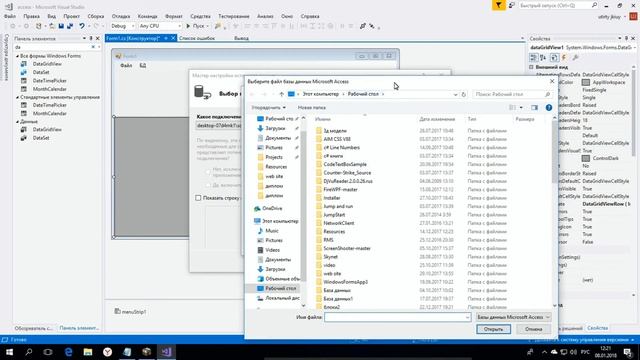Clear the toolbox search with the X icon
Screen dimensions: 640x360
coord(93,47)
